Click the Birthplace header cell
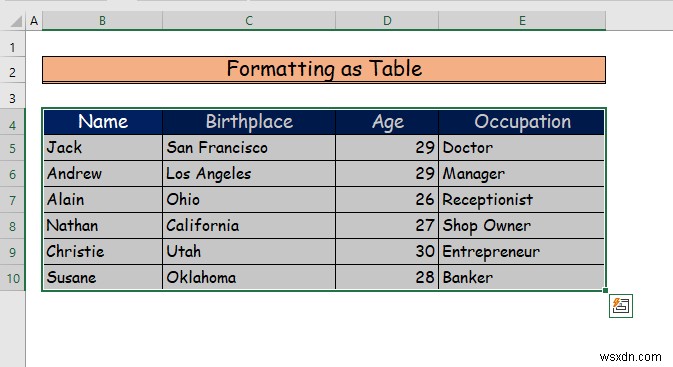The width and height of the screenshot is (673, 367). 249,122
